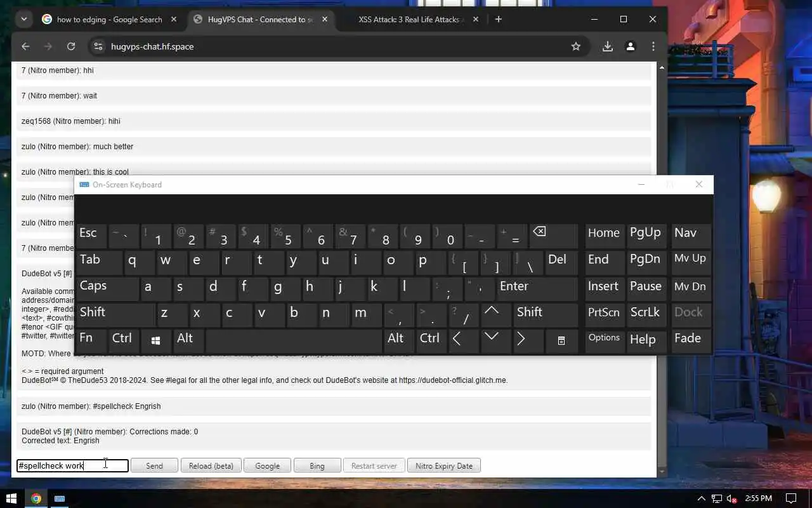
Task: Click the Chrome reload page icon
Action: click(x=71, y=46)
